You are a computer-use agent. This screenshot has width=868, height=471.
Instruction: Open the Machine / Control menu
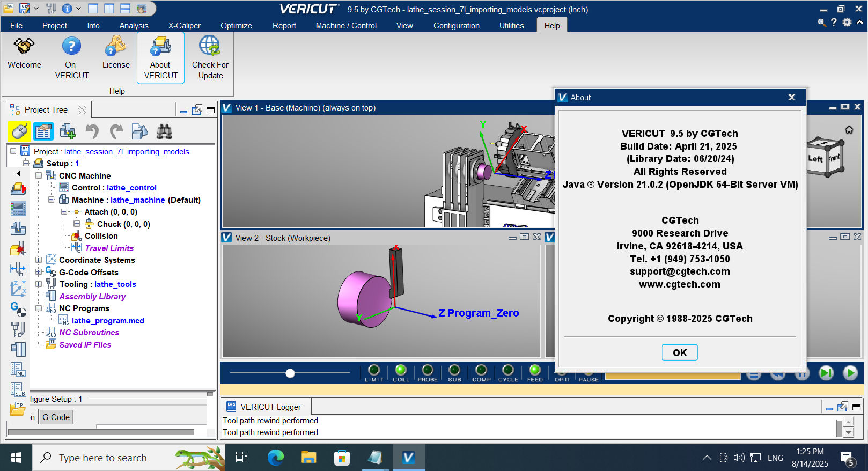346,25
